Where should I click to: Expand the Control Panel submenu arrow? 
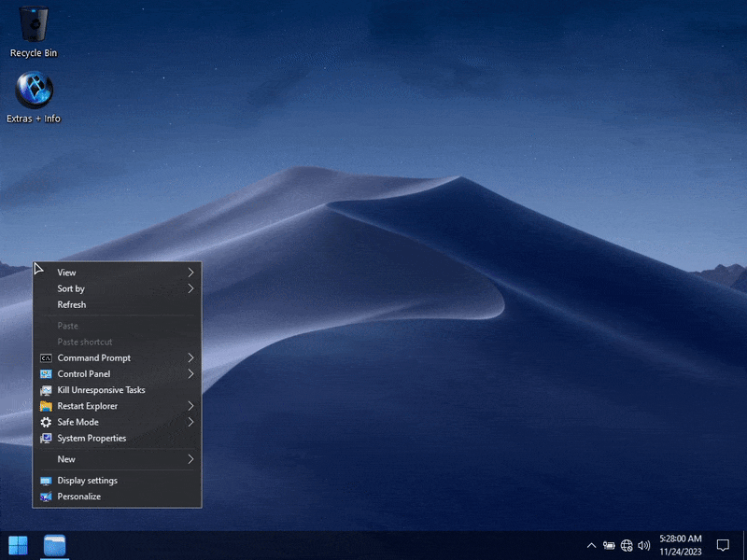[190, 374]
